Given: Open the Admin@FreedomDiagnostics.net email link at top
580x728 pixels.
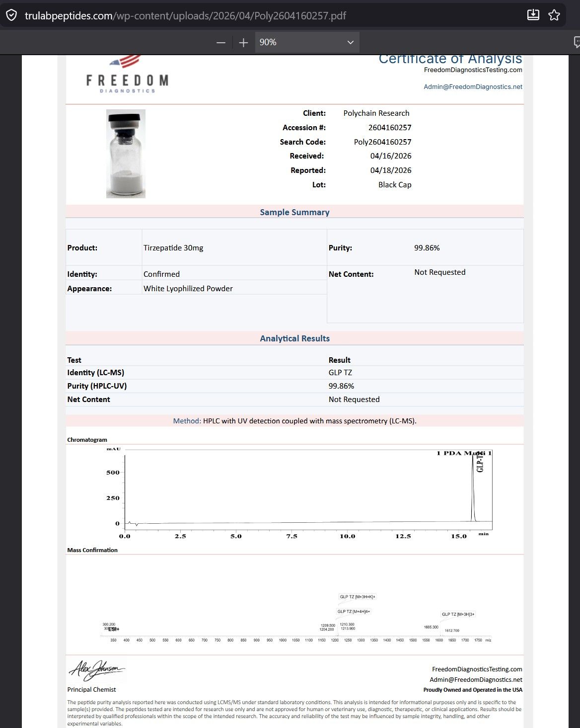Looking at the screenshot, I should (473, 86).
